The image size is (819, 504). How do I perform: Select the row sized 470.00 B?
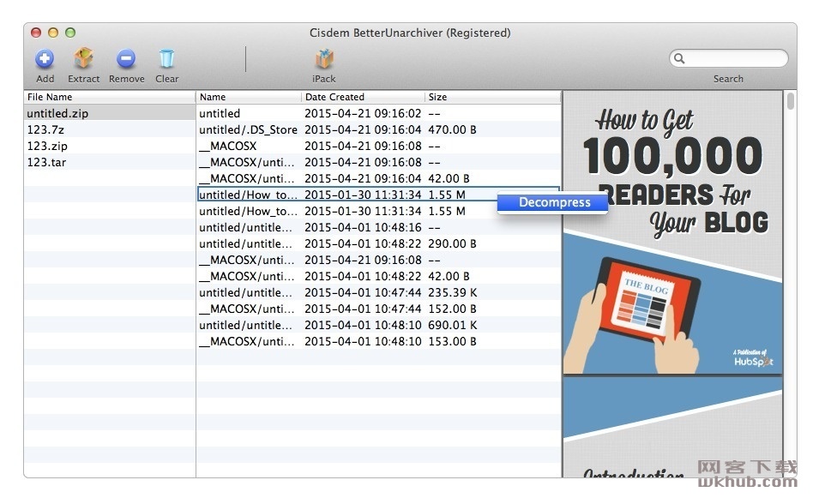click(x=379, y=129)
